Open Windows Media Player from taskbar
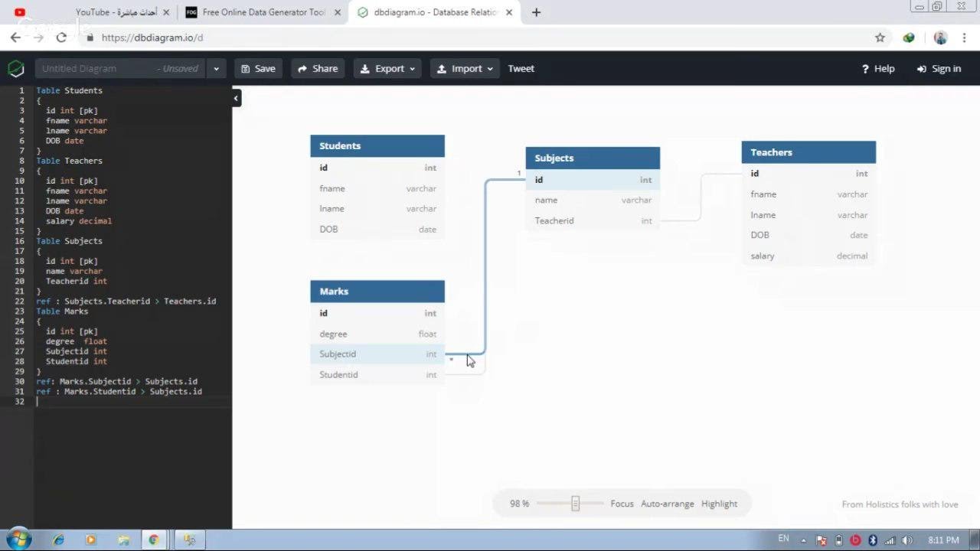Image resolution: width=980 pixels, height=551 pixels. (90, 540)
